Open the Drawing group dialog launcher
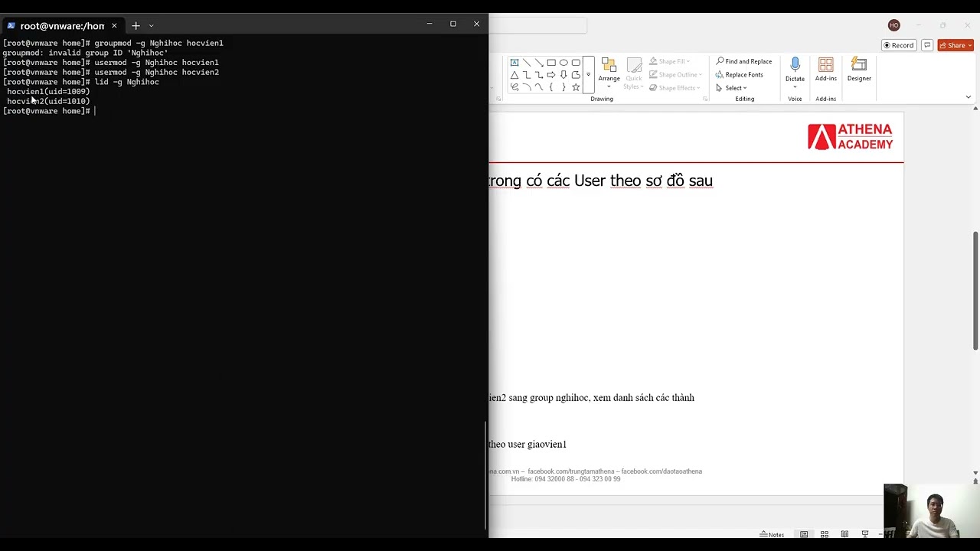This screenshot has width=980, height=551. [x=705, y=99]
